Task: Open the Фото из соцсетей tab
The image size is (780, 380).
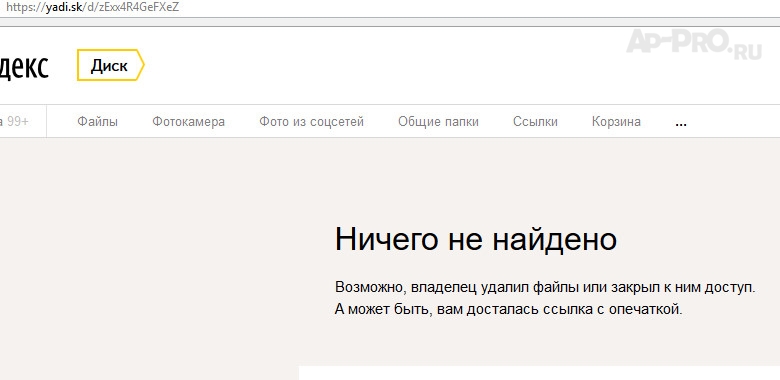Action: click(x=311, y=121)
